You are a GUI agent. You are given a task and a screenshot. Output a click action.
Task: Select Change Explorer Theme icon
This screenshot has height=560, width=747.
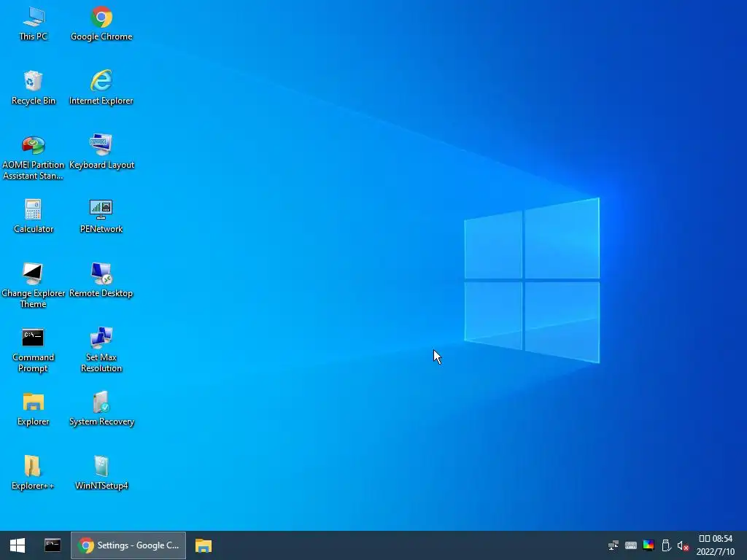34,286
